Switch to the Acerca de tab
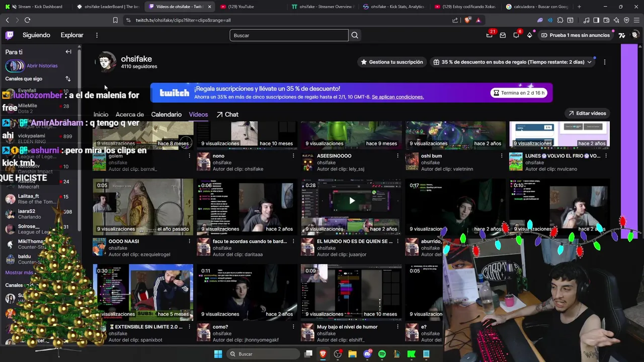Viewport: 644px width, 362px height. click(x=130, y=115)
